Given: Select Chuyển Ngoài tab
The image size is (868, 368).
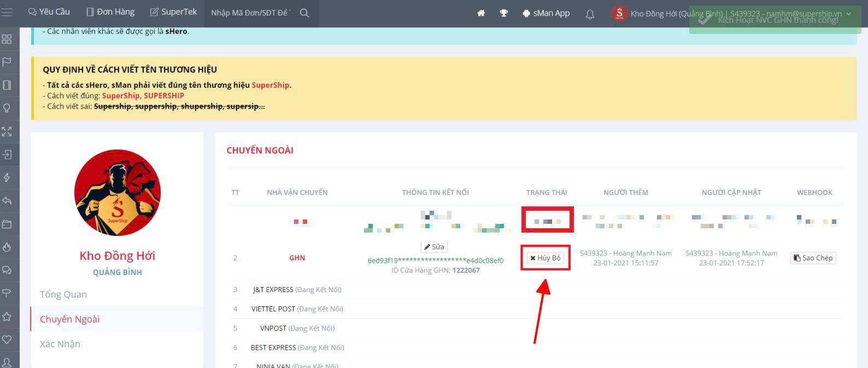Looking at the screenshot, I should coord(117,319).
